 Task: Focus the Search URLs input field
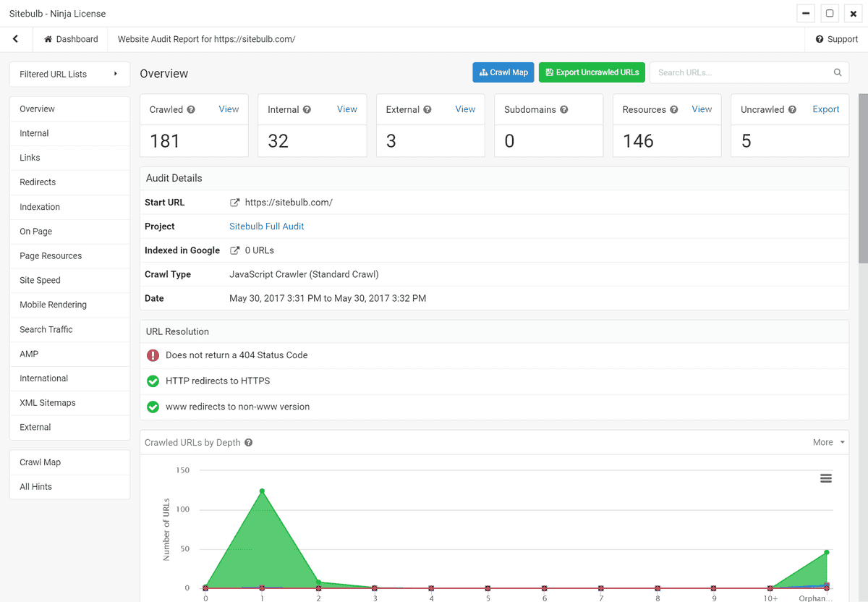pyautogui.click(x=741, y=72)
